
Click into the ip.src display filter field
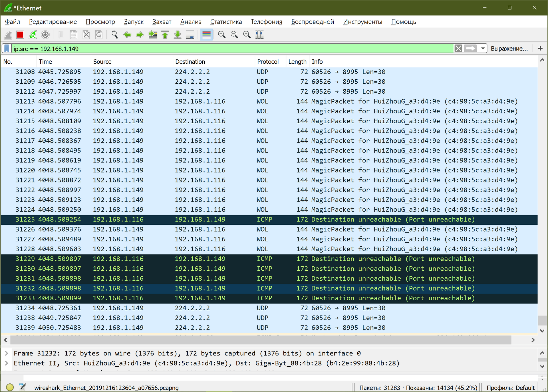[x=233, y=49]
